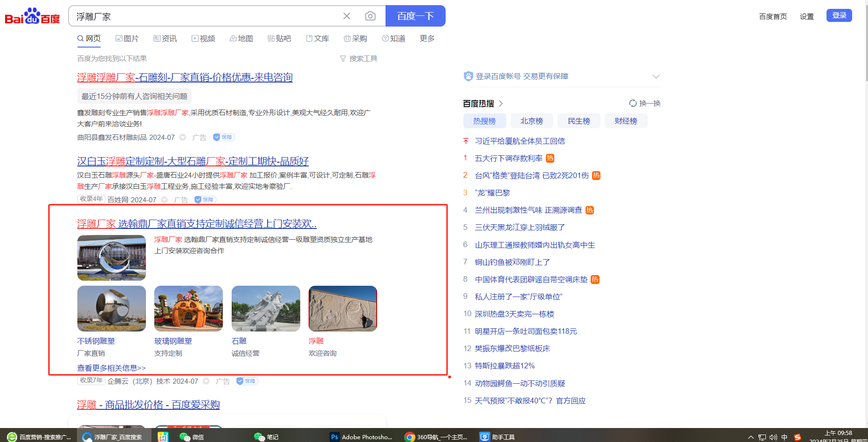Click into the search input field
The height and width of the screenshot is (442, 868).
[x=205, y=16]
